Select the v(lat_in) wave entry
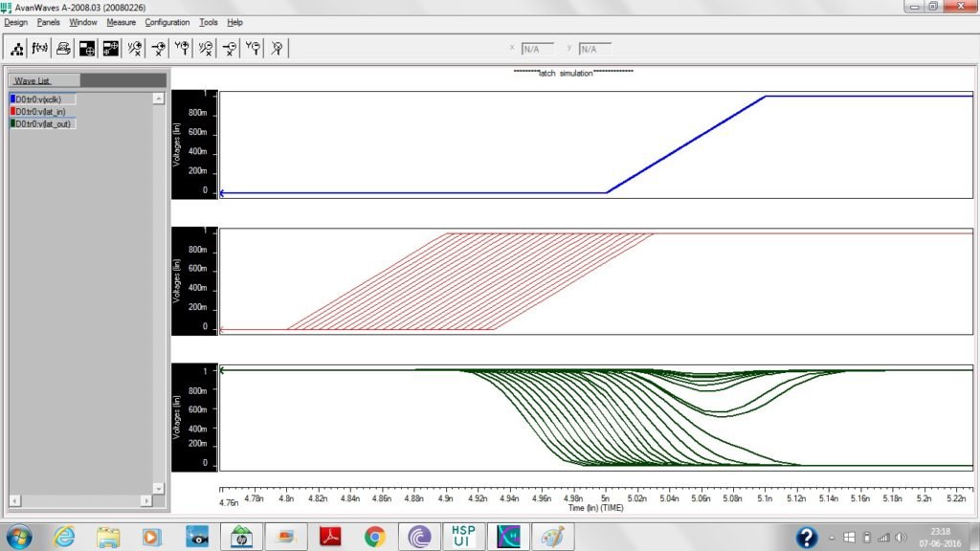This screenshot has width=980, height=551. pyautogui.click(x=45, y=111)
